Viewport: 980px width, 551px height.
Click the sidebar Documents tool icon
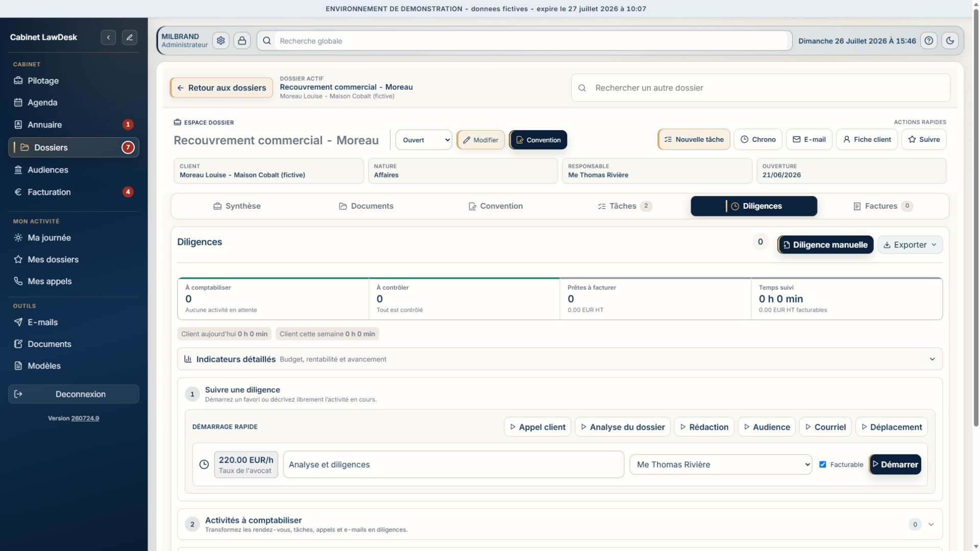pos(18,344)
